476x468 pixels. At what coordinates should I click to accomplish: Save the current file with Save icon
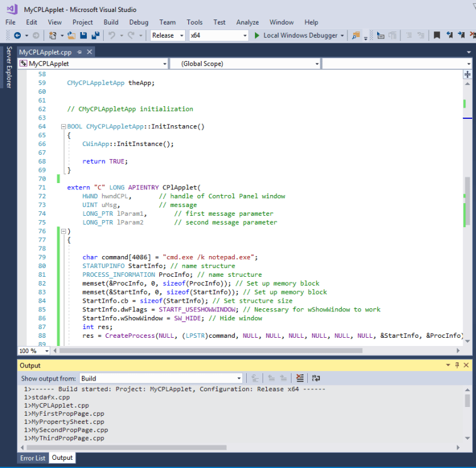[84, 35]
